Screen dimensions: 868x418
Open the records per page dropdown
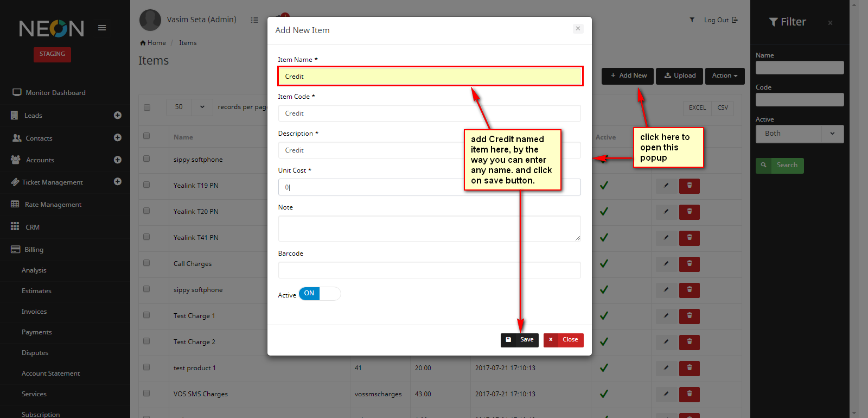202,107
